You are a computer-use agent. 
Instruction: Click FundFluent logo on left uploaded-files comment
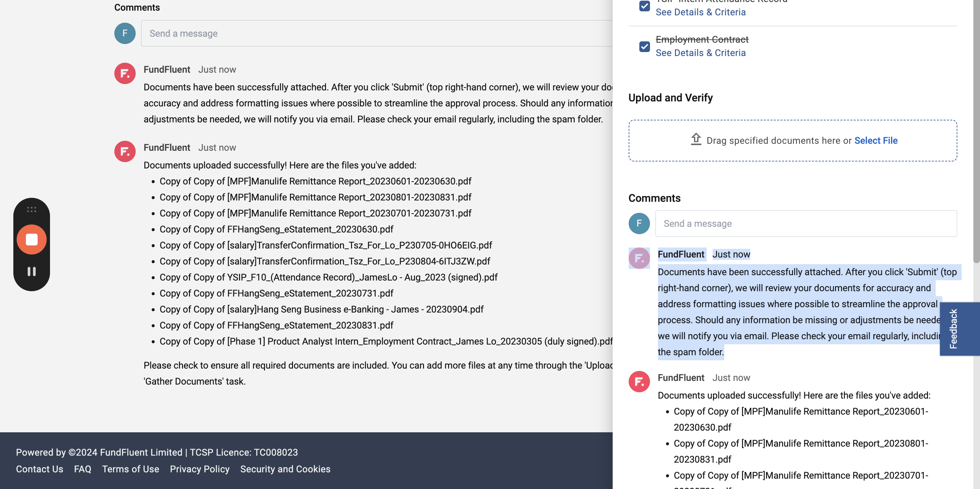pos(125,151)
